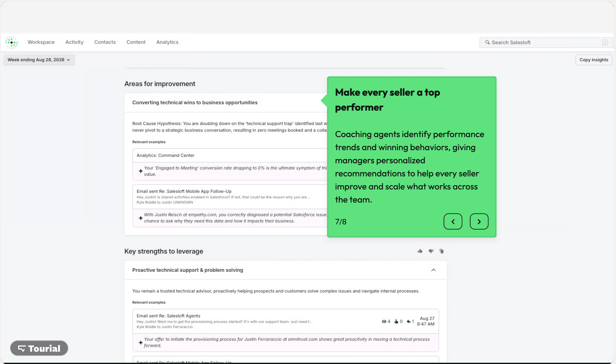Click the sparkle icon beside Justin Reisch insight
616x364 pixels.
140,218
